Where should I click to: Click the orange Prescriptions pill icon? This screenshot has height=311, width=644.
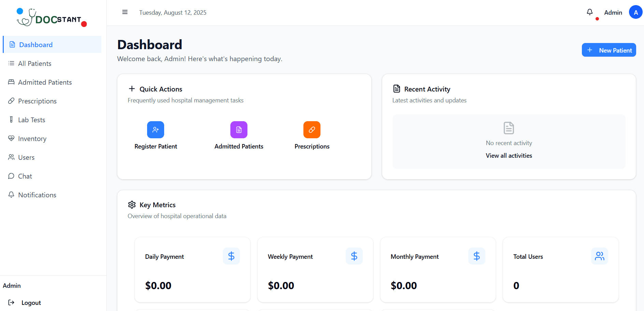pyautogui.click(x=312, y=130)
